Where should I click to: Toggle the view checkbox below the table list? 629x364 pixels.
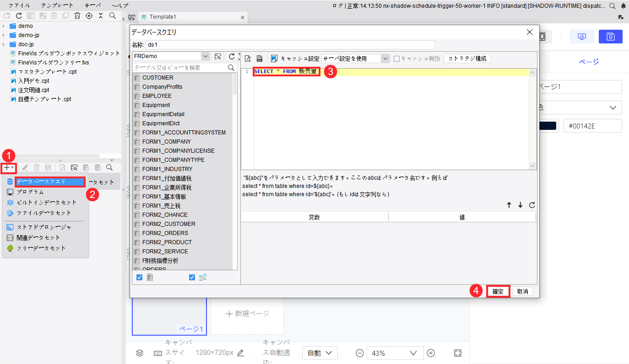(x=192, y=277)
